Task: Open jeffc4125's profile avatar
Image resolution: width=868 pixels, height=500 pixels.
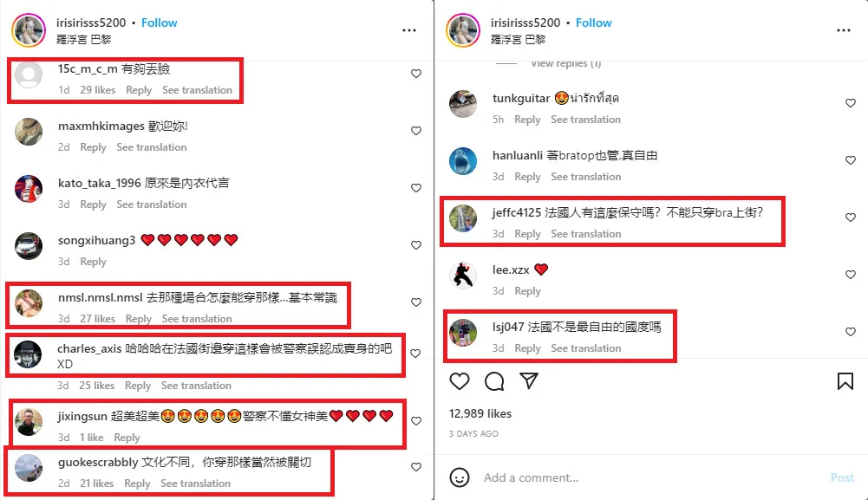Action: pos(463,218)
